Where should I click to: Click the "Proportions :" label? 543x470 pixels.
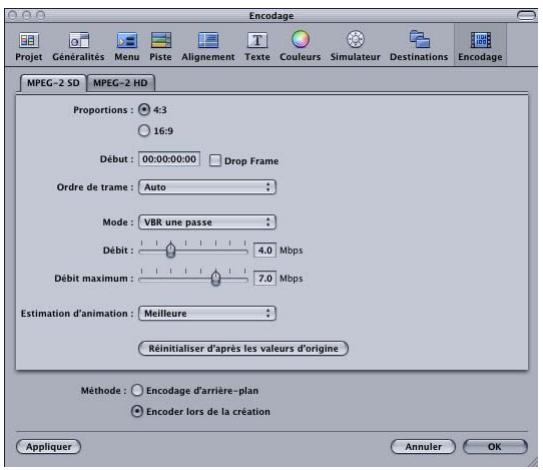(103, 110)
